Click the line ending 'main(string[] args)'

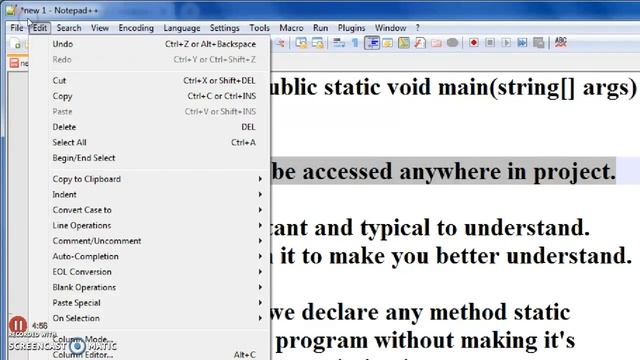[453, 88]
